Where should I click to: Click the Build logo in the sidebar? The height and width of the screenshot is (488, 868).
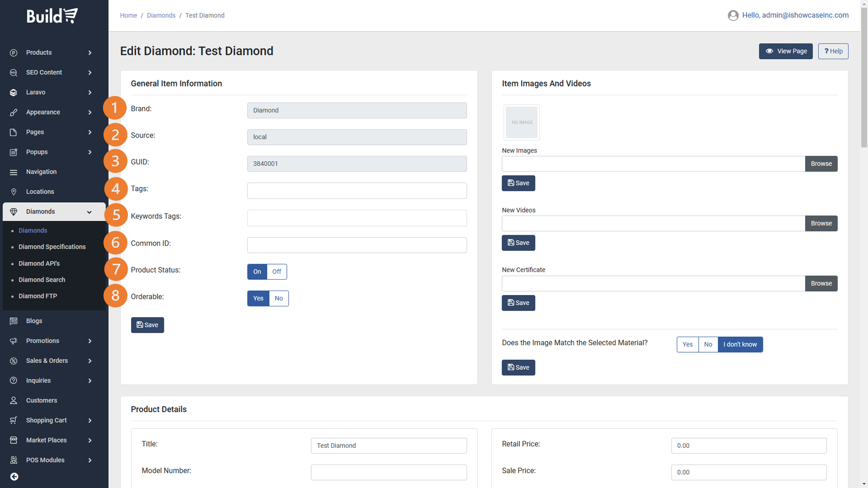(52, 16)
